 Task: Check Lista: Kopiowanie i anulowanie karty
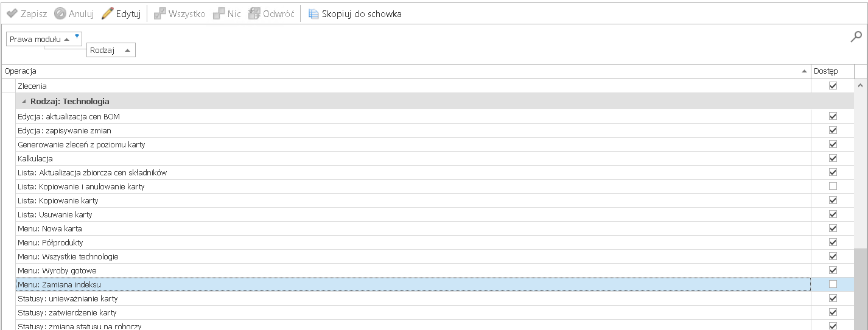pos(833,186)
